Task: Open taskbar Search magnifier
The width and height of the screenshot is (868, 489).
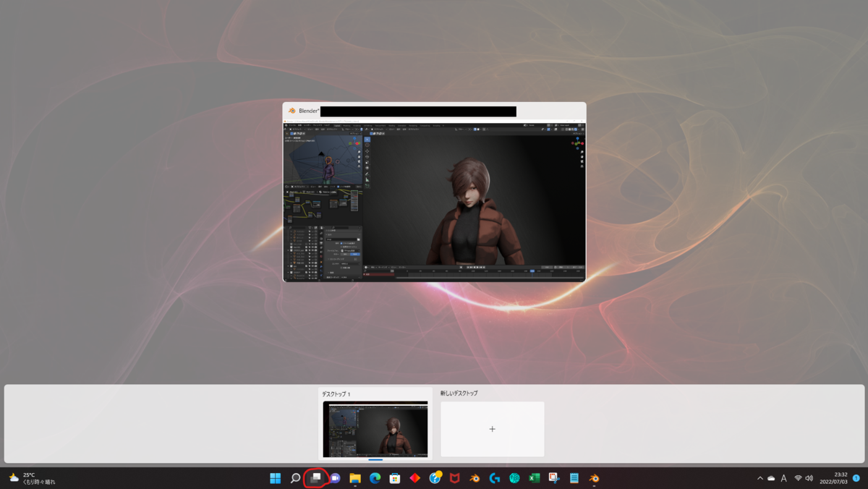Action: [295, 478]
